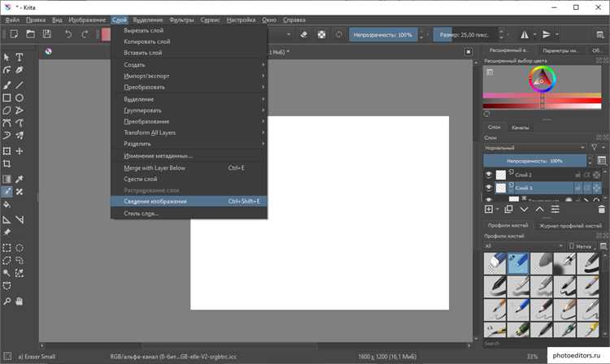
Task: Click Копировать слой menu entry
Action: [x=189, y=41]
